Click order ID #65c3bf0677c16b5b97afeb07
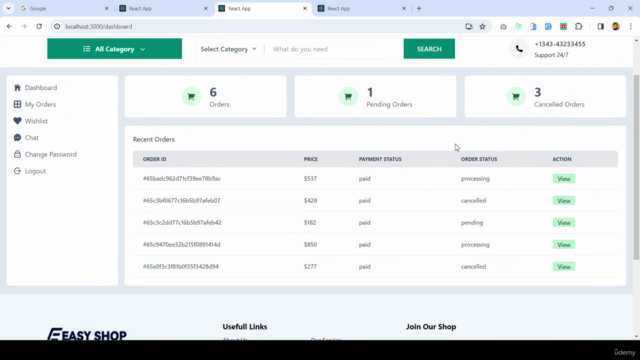The height and width of the screenshot is (360, 640). coord(181,201)
